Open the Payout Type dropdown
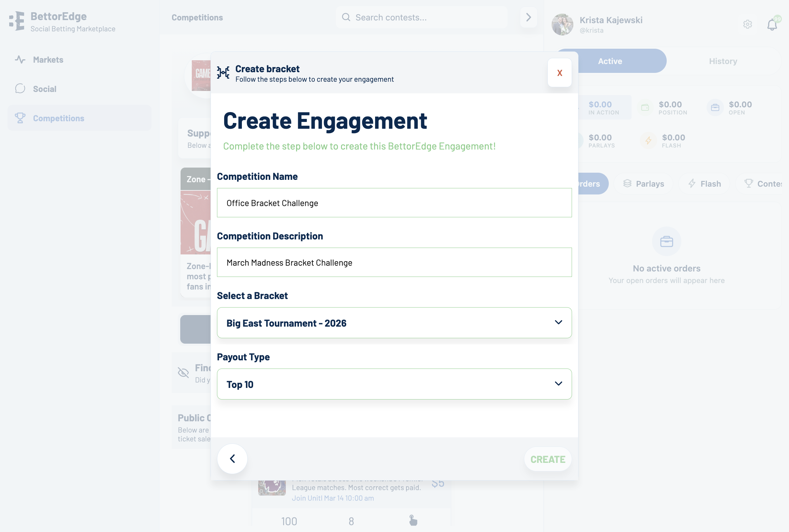Screen dimensions: 789x532 click(394, 384)
